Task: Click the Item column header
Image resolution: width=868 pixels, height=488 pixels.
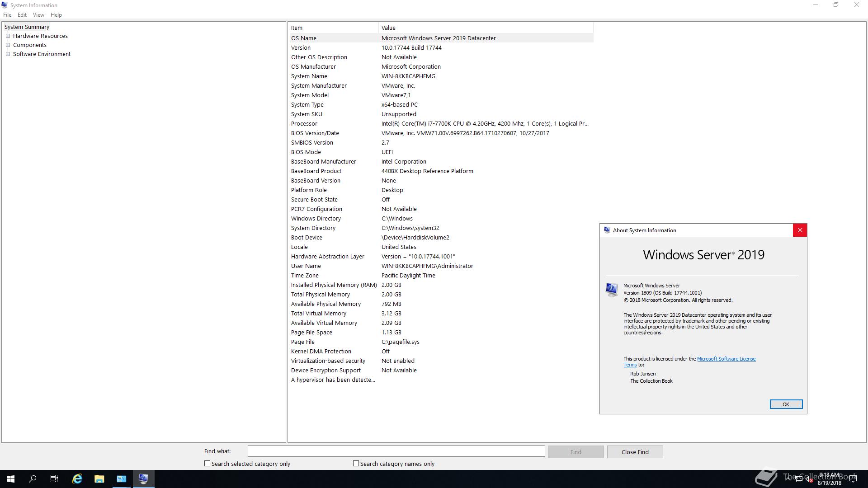Action: click(334, 28)
